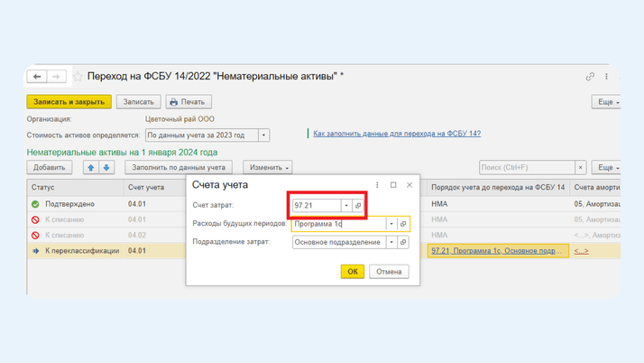Click the Записать button
The width and height of the screenshot is (644, 363).
[x=138, y=101]
